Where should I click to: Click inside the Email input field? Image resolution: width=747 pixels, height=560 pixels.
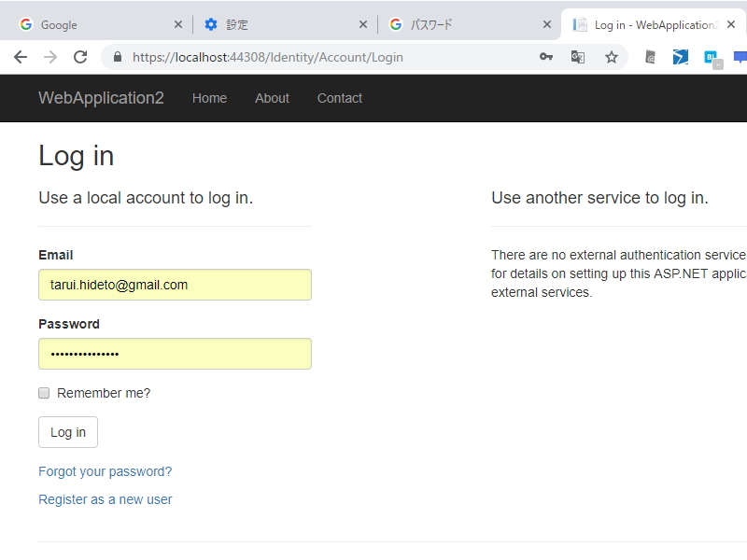175,285
